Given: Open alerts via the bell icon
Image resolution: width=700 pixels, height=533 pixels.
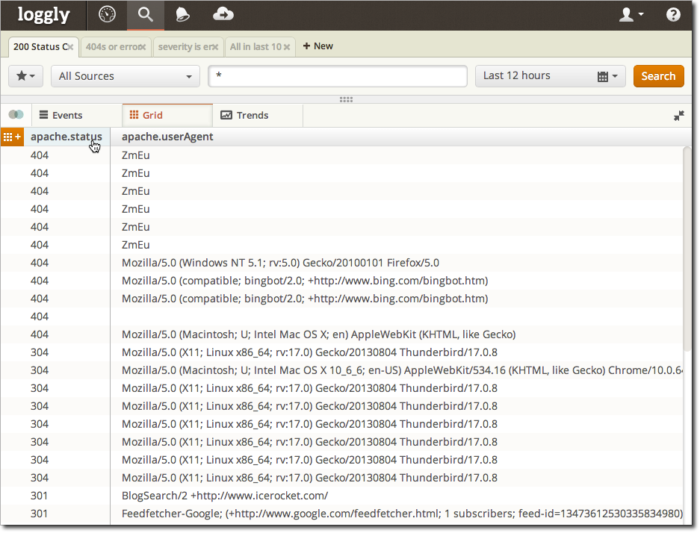Looking at the screenshot, I should click(x=184, y=14).
